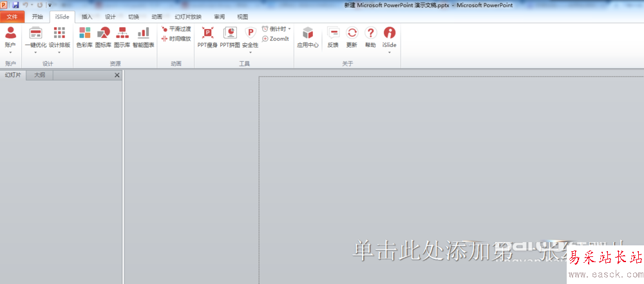644x284 pixels.
Task: Expand the 账户 account dropdown
Action: (x=10, y=52)
